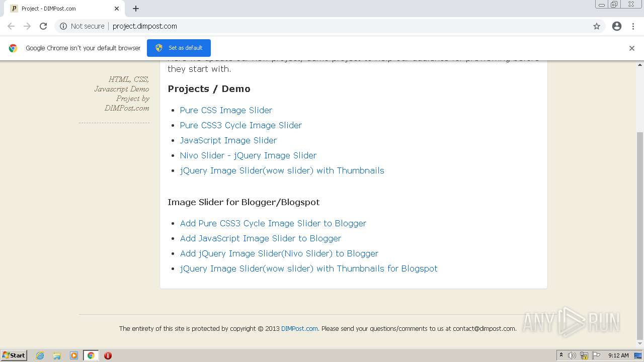Click scrollbar up arrow

[x=640, y=65]
